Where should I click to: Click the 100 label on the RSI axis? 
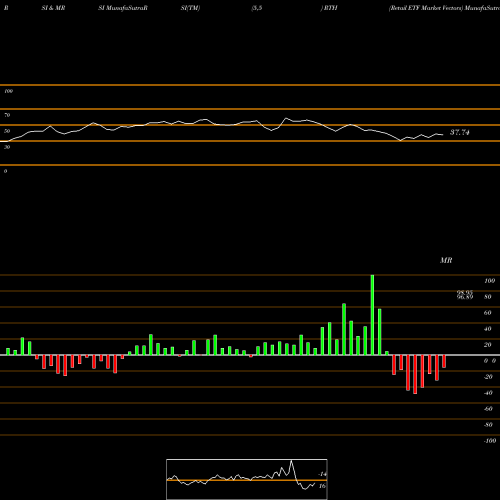(8, 91)
